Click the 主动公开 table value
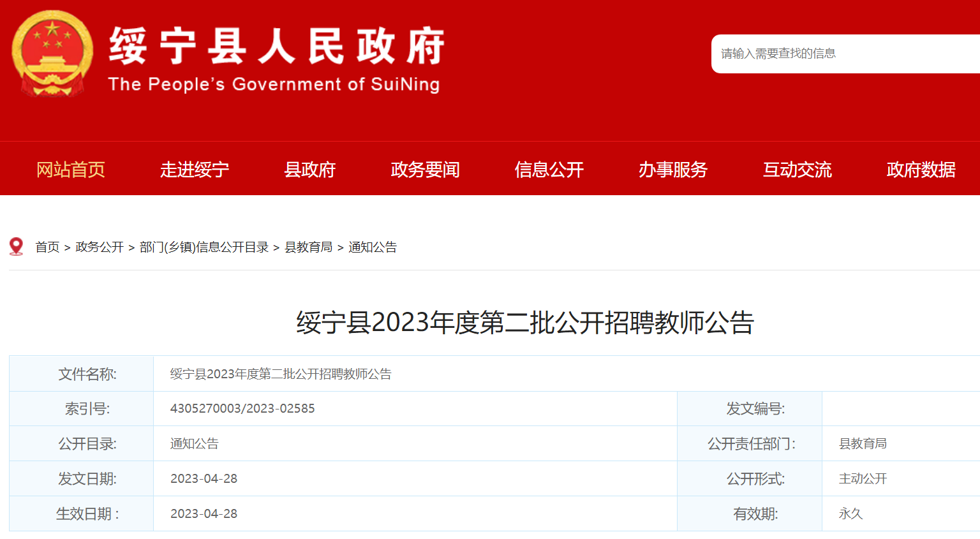The width and height of the screenshot is (980, 539). click(863, 478)
